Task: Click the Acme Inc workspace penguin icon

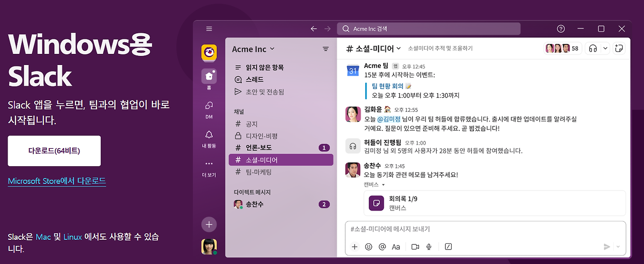Action: coord(209,52)
